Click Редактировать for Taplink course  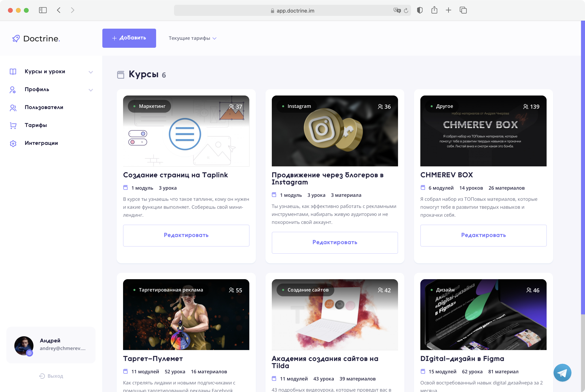pyautogui.click(x=186, y=235)
